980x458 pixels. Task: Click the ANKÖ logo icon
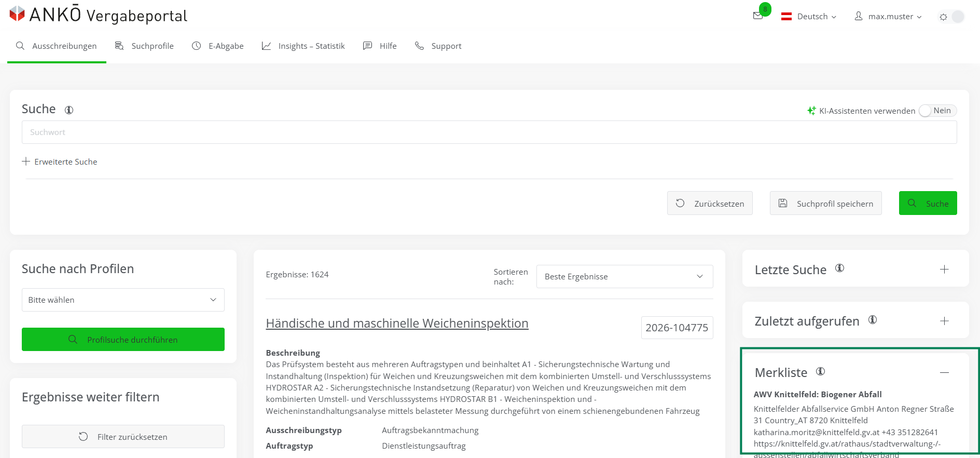pos(17,14)
